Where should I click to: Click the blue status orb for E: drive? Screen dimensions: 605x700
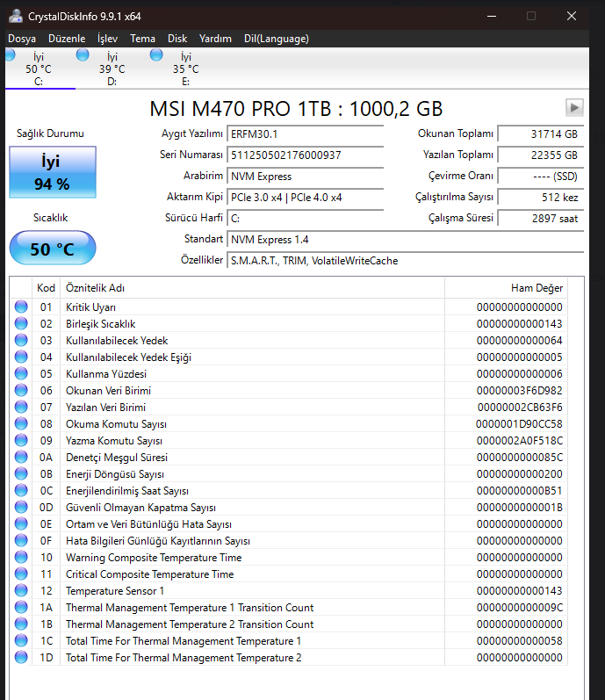coord(156,55)
